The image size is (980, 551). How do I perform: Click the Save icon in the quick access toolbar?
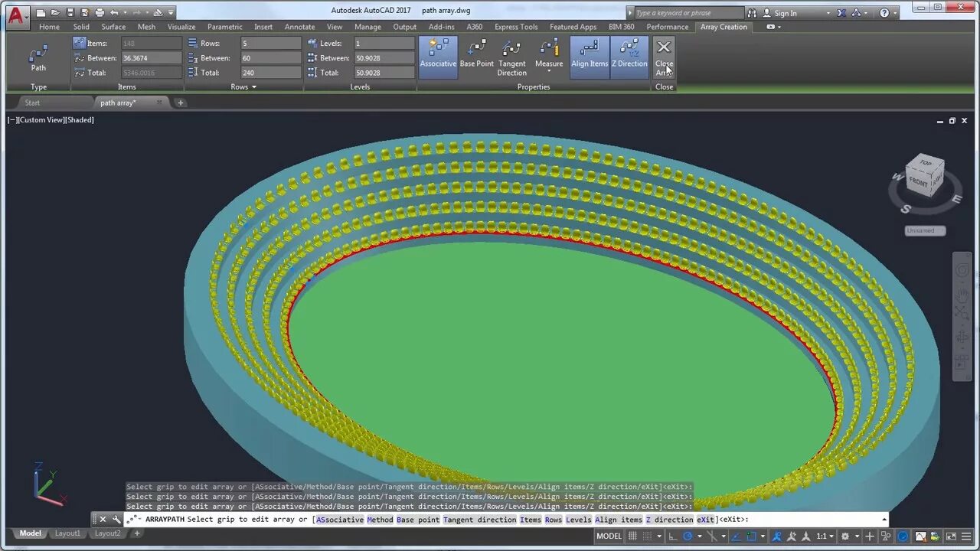[70, 12]
